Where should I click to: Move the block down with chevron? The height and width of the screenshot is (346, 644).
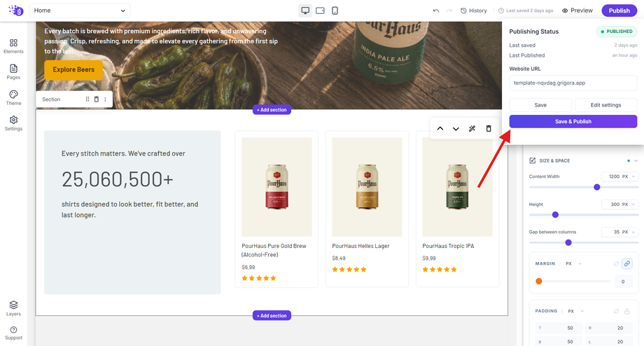click(x=456, y=129)
